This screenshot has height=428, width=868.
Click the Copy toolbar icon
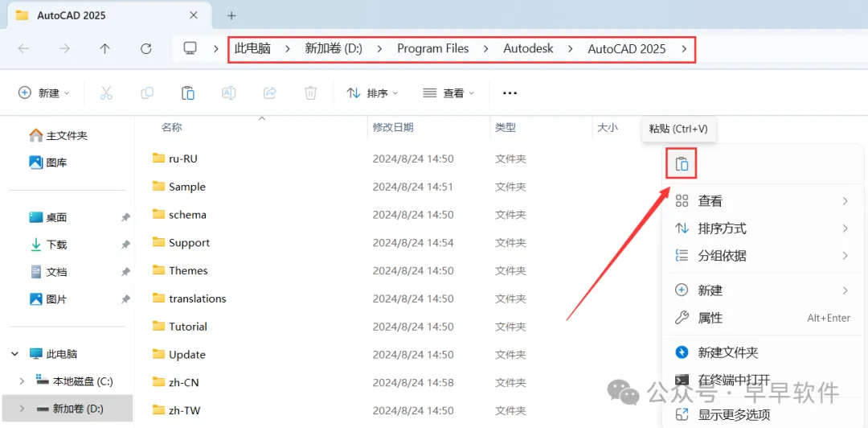[147, 93]
